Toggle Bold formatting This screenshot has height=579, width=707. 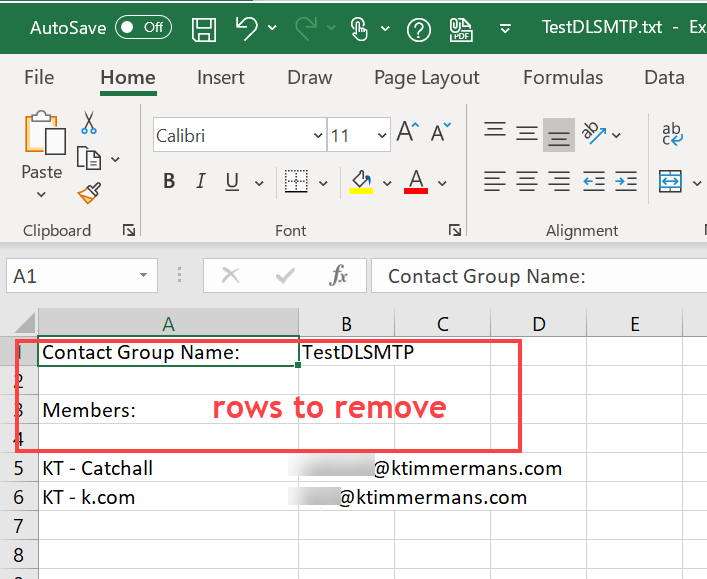(x=169, y=181)
